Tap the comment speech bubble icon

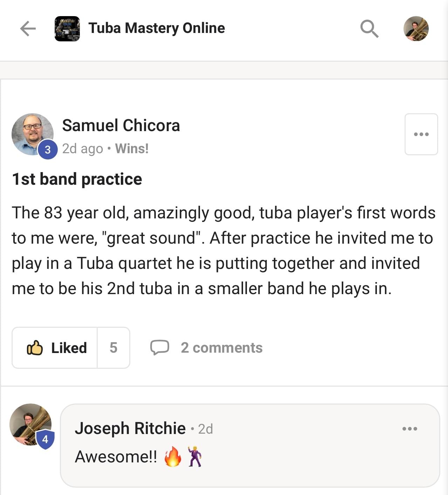[x=159, y=347]
